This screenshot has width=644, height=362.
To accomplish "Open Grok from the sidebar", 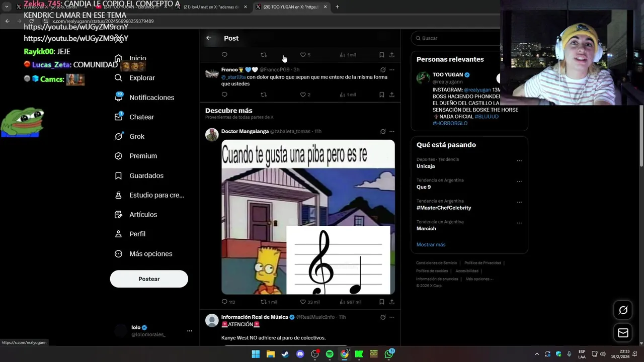I will (x=129, y=136).
